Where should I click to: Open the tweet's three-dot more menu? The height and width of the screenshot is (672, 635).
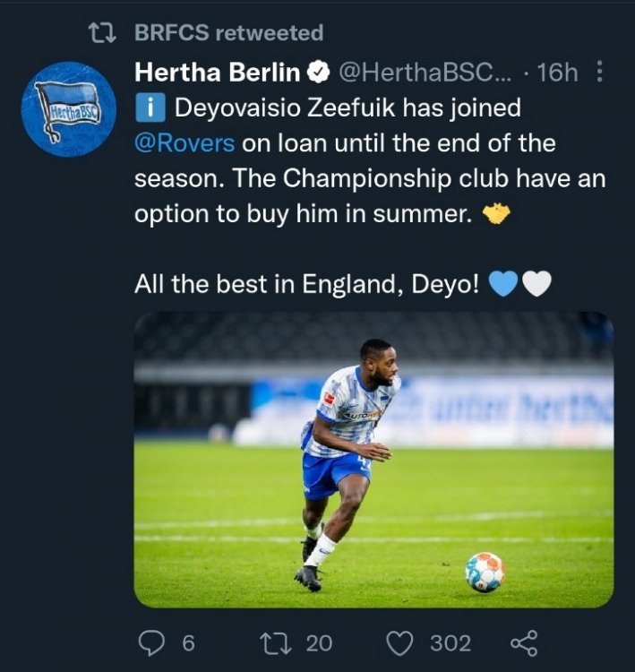(x=599, y=72)
